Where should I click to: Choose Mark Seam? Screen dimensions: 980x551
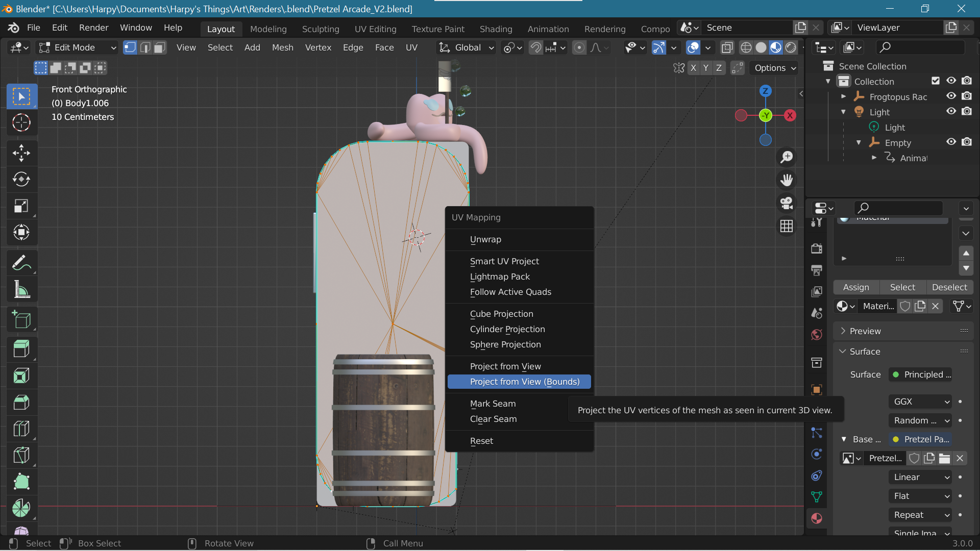click(x=519, y=404)
